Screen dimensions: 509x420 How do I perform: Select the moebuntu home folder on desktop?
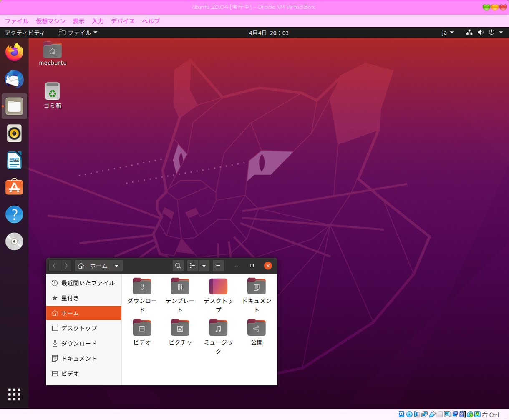53,54
